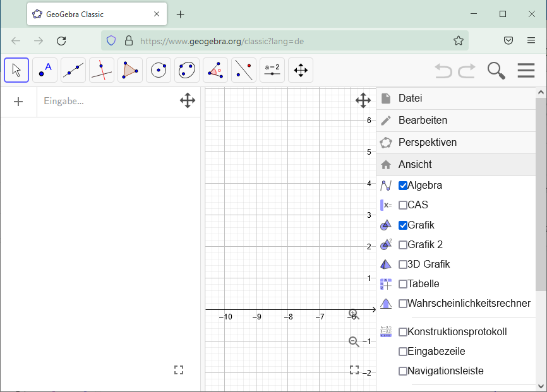The width and height of the screenshot is (547, 392).
Task: Select the Move Graphics View tool
Action: click(x=300, y=70)
